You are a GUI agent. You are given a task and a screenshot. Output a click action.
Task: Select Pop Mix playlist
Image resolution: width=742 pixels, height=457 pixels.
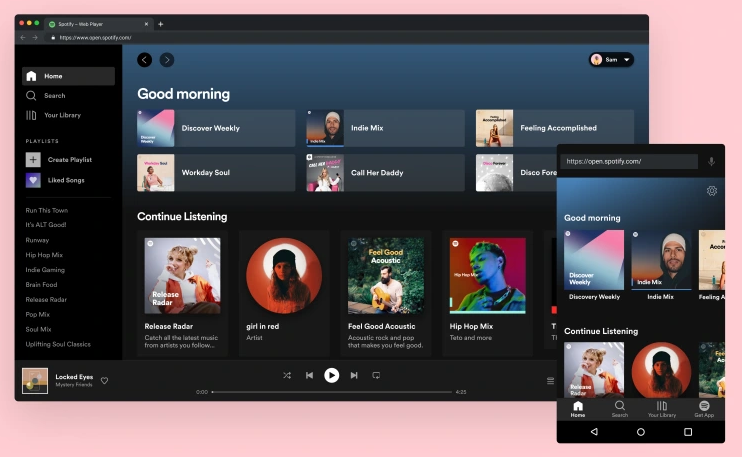pyautogui.click(x=37, y=315)
